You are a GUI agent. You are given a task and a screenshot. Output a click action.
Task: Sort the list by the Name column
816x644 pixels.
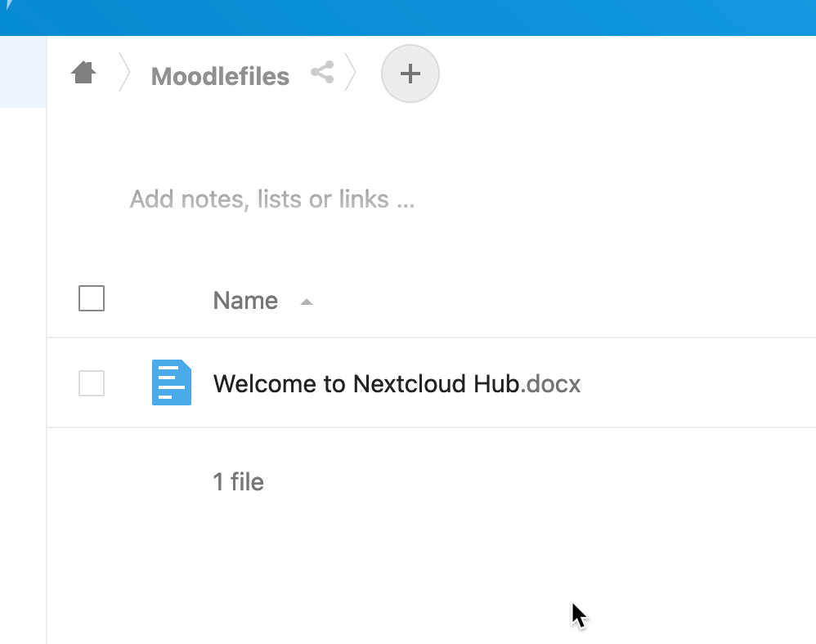[245, 301]
